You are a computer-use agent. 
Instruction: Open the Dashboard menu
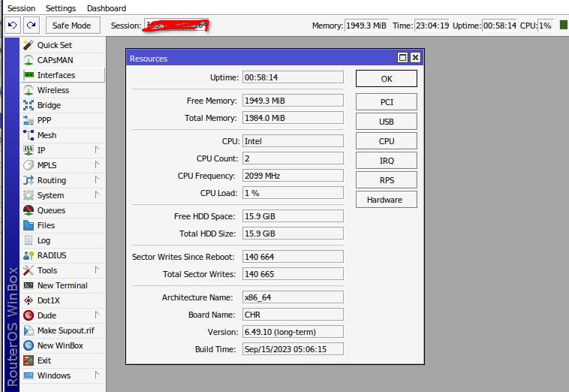pyautogui.click(x=107, y=8)
